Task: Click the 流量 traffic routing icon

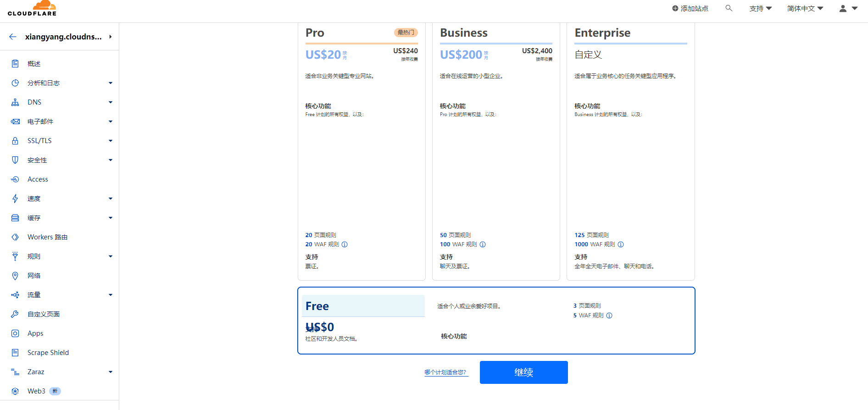Action: click(x=15, y=295)
